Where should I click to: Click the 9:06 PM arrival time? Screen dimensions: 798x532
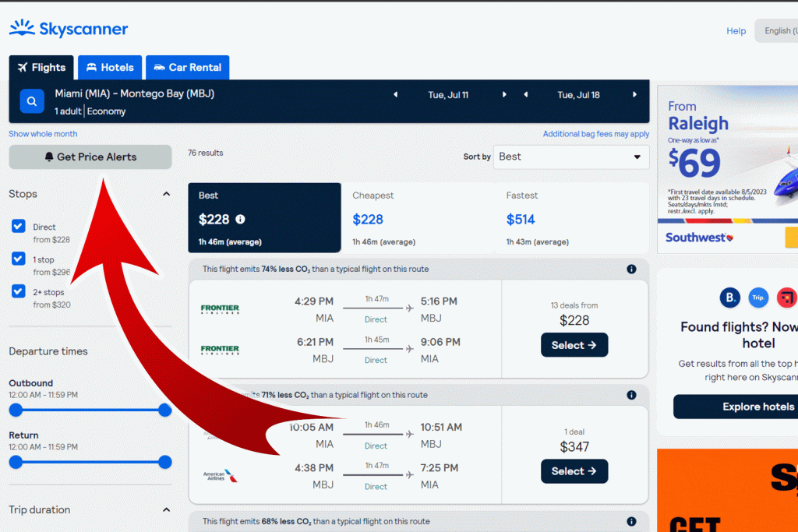point(440,342)
